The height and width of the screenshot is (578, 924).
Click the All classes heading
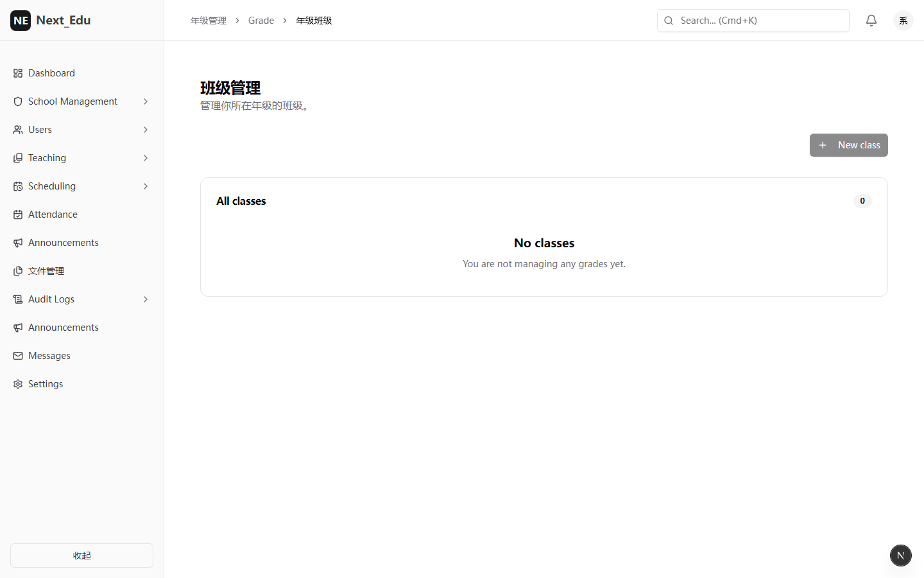pyautogui.click(x=241, y=201)
